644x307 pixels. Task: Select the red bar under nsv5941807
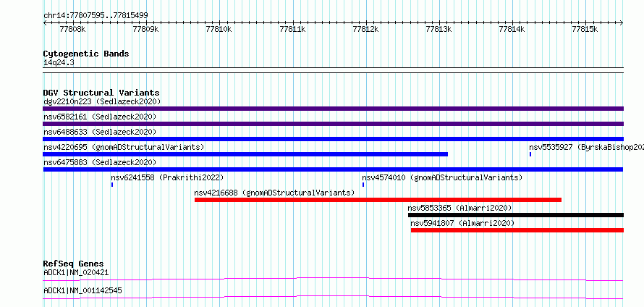(517, 230)
